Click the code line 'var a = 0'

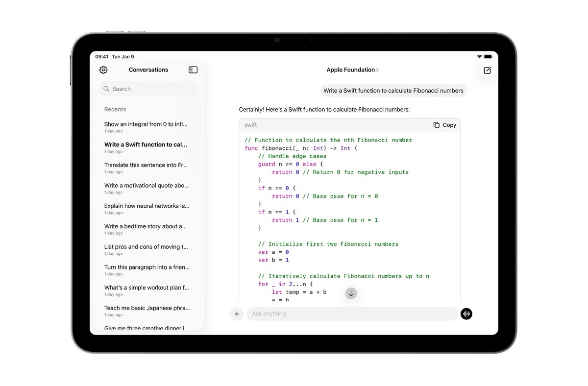click(273, 252)
